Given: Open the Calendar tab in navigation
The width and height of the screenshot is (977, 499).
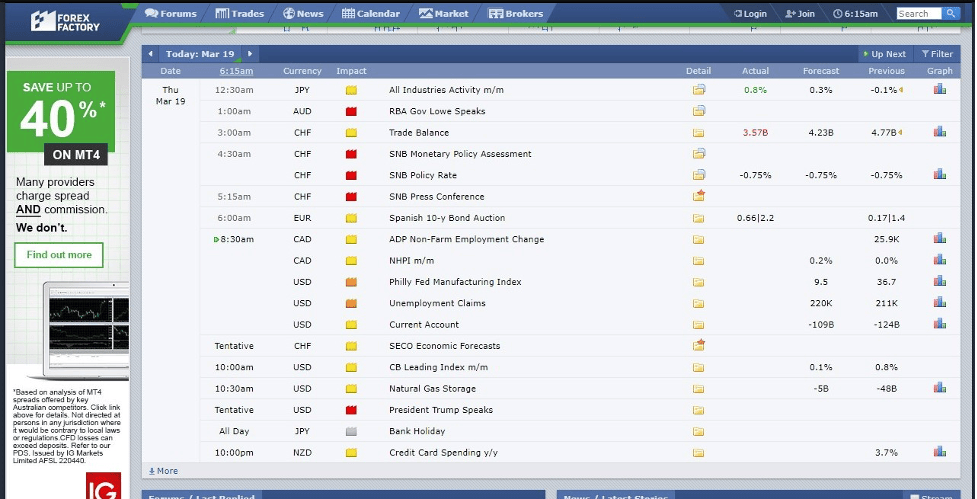Looking at the screenshot, I should [x=371, y=14].
